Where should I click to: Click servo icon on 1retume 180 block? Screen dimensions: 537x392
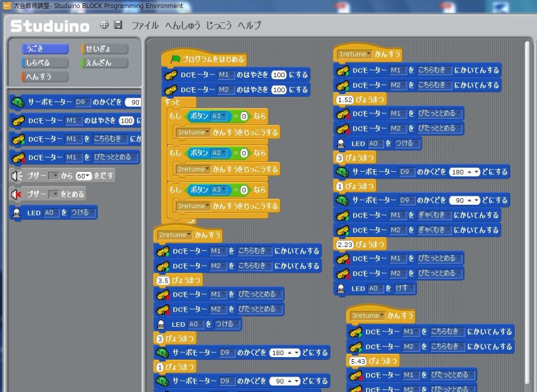pyautogui.click(x=342, y=172)
